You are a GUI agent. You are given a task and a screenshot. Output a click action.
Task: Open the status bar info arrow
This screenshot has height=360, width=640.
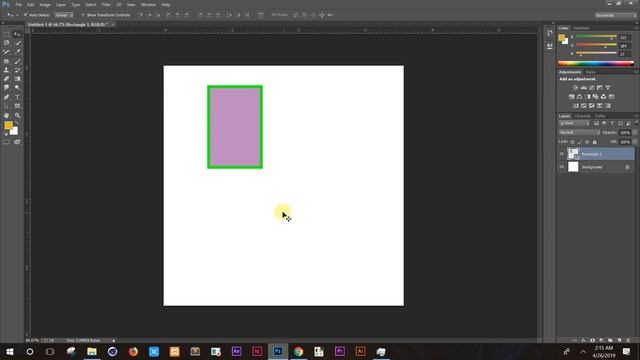tap(113, 340)
